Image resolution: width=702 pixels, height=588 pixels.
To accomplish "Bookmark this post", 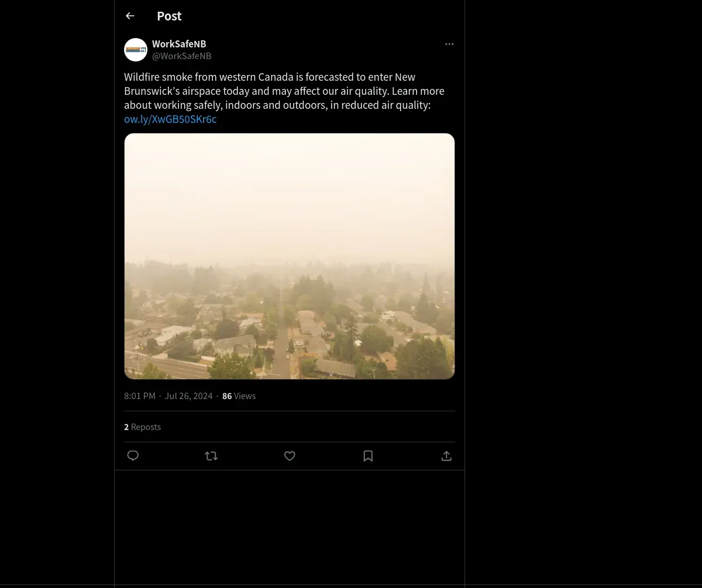I will (368, 456).
